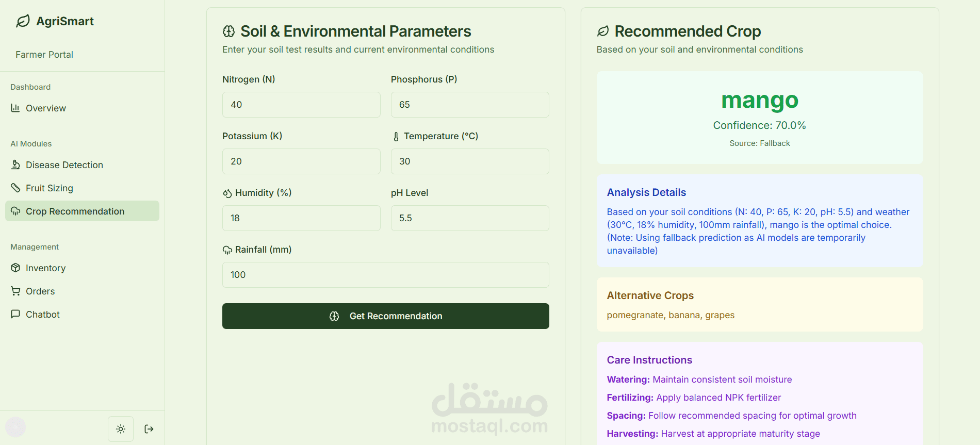This screenshot has width=980, height=445.
Task: Click the leaf icon beside Recommended Crop
Action: tap(603, 31)
